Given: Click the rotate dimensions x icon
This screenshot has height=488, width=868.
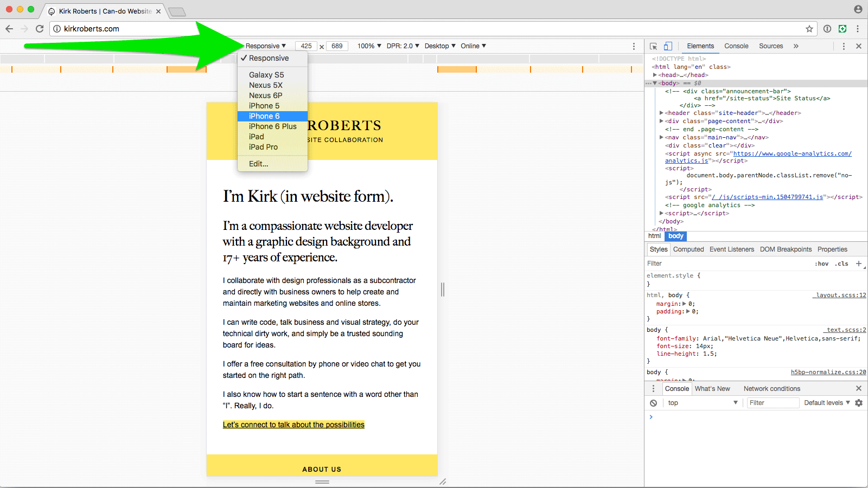Looking at the screenshot, I should 322,47.
